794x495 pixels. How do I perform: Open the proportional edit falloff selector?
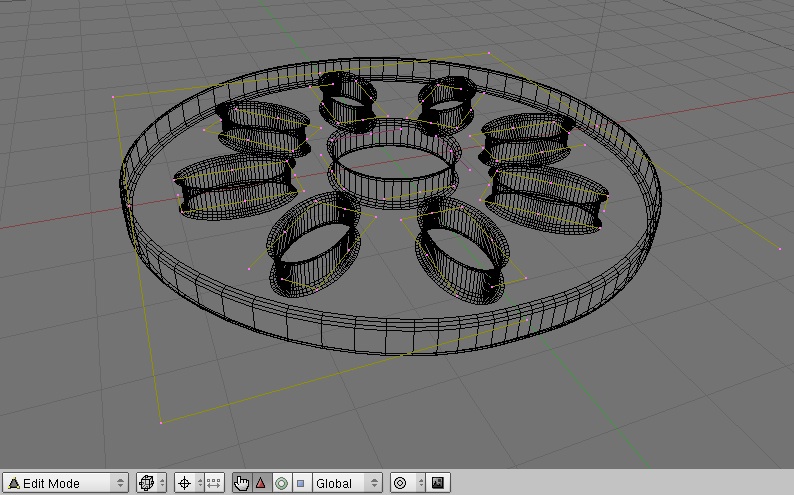click(x=408, y=483)
